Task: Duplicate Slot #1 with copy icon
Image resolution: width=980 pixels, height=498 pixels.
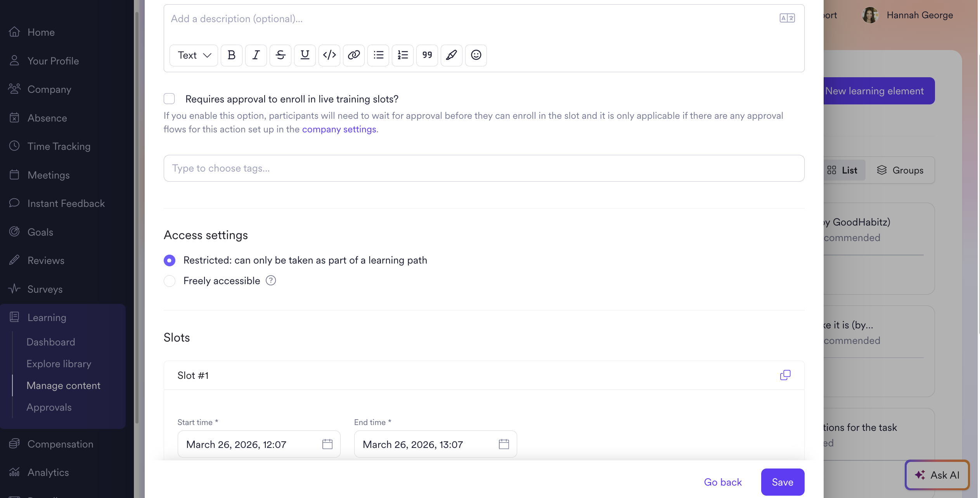Action: 785,375
